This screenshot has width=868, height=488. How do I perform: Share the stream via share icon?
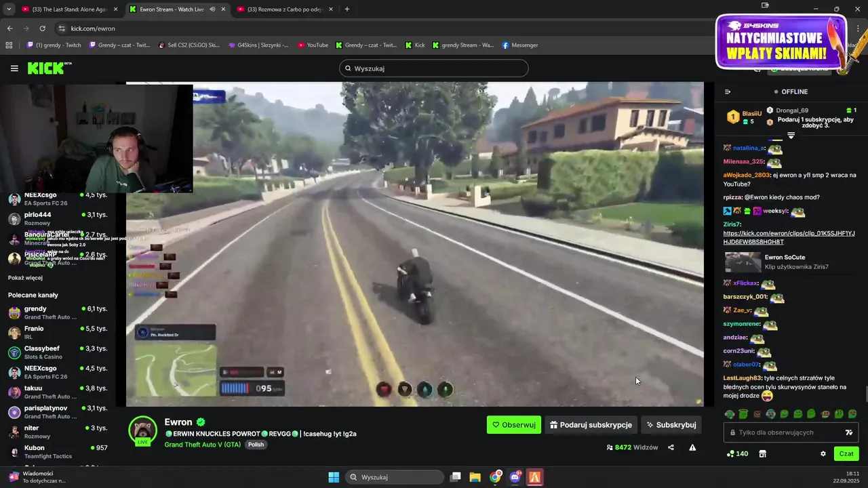coord(671,447)
